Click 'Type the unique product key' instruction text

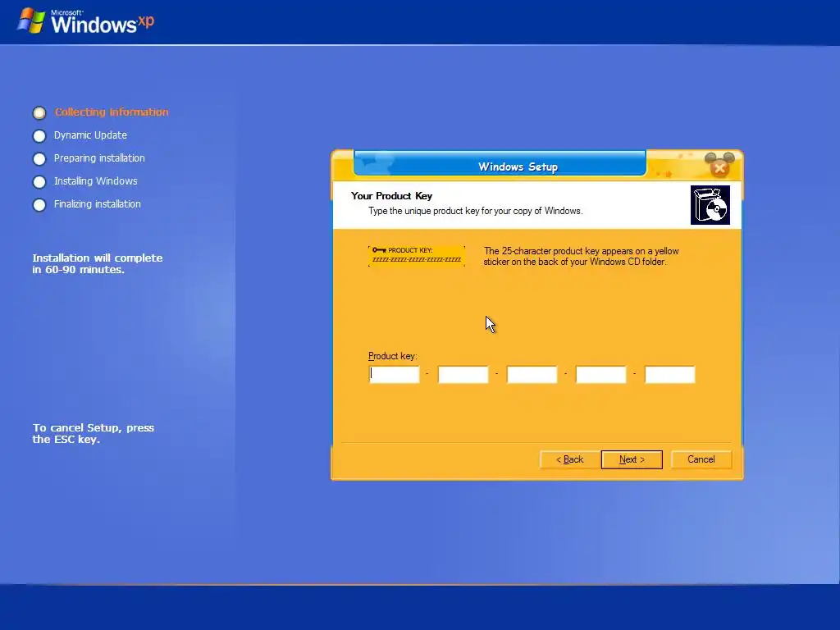point(475,211)
